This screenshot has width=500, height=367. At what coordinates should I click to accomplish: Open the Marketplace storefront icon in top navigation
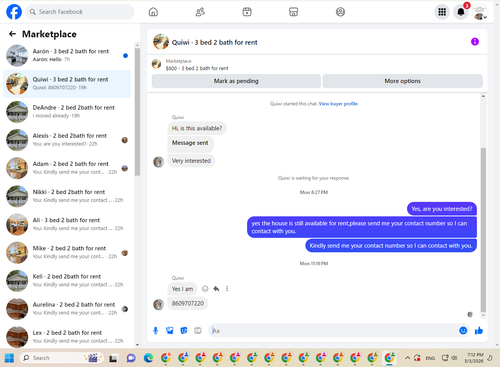[x=293, y=12]
